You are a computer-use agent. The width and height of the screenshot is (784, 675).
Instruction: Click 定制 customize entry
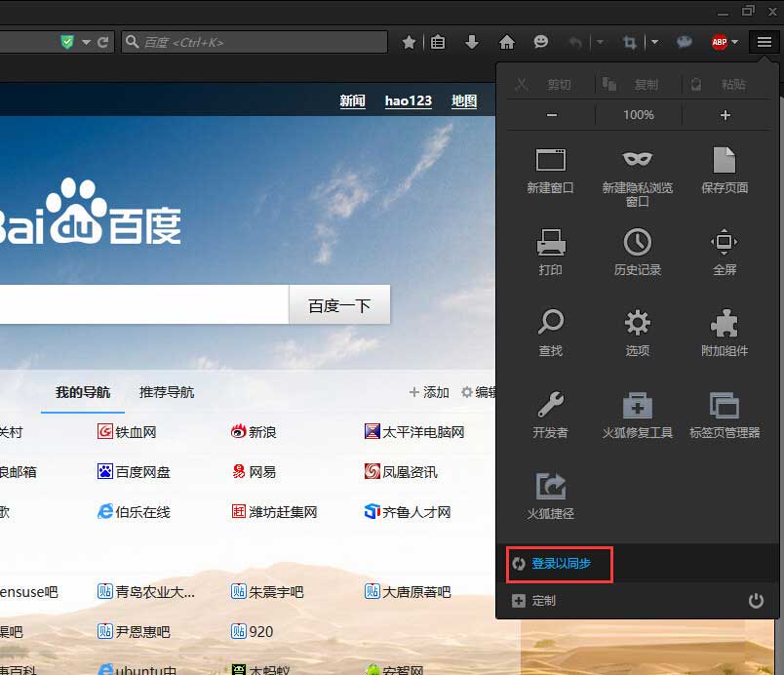pyautogui.click(x=534, y=601)
